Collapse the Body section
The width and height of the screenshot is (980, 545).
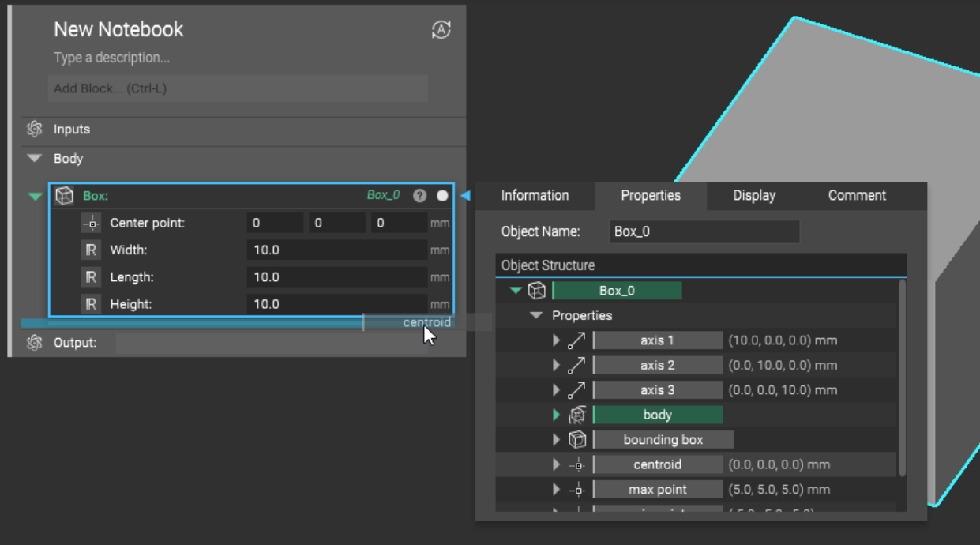click(x=34, y=158)
